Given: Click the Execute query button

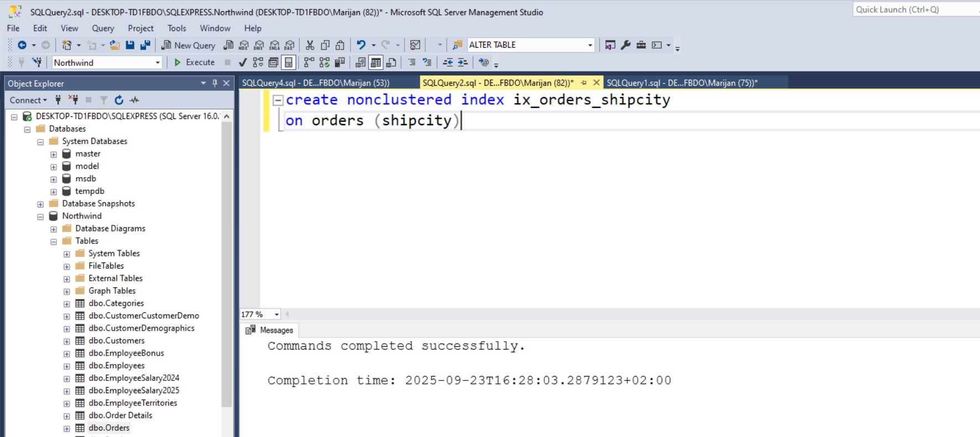Looking at the screenshot, I should click(x=194, y=63).
